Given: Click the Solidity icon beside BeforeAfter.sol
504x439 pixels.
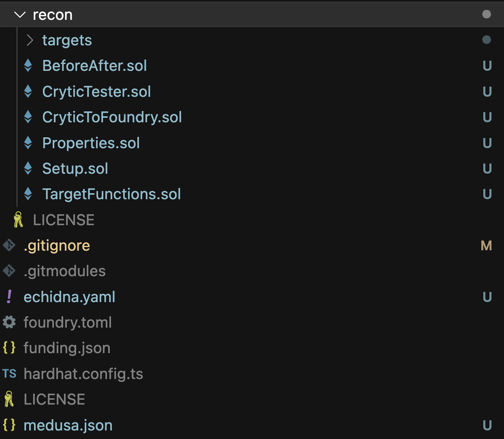Looking at the screenshot, I should 28,66.
